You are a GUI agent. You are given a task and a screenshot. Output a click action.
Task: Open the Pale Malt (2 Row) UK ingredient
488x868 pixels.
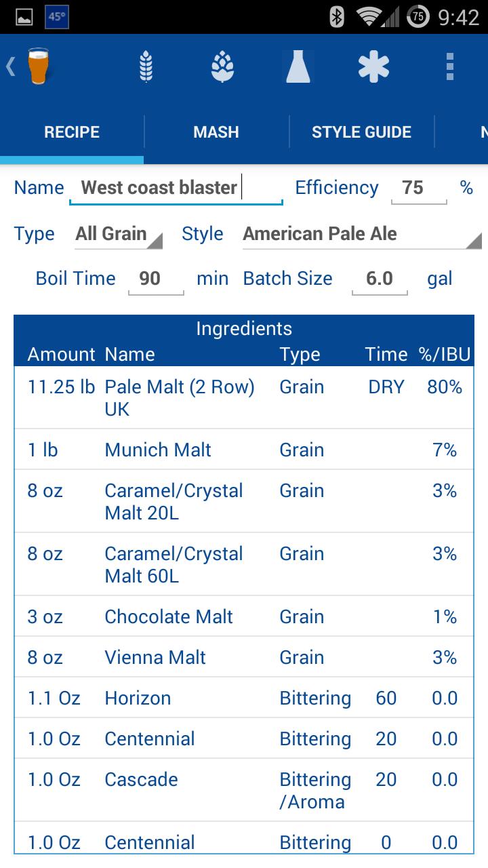tap(180, 398)
